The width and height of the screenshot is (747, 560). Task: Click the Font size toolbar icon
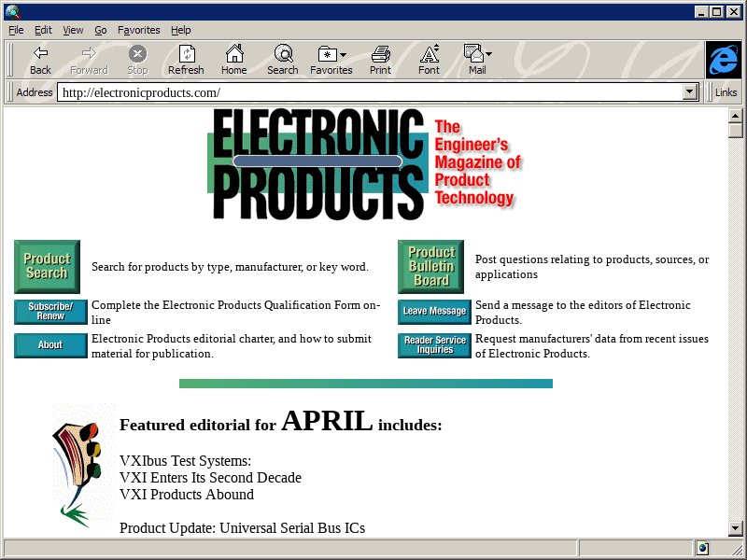tap(429, 60)
